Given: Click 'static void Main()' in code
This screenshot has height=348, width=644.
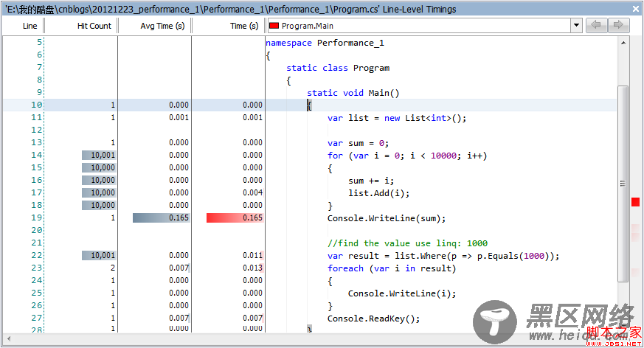Looking at the screenshot, I should coord(353,93).
